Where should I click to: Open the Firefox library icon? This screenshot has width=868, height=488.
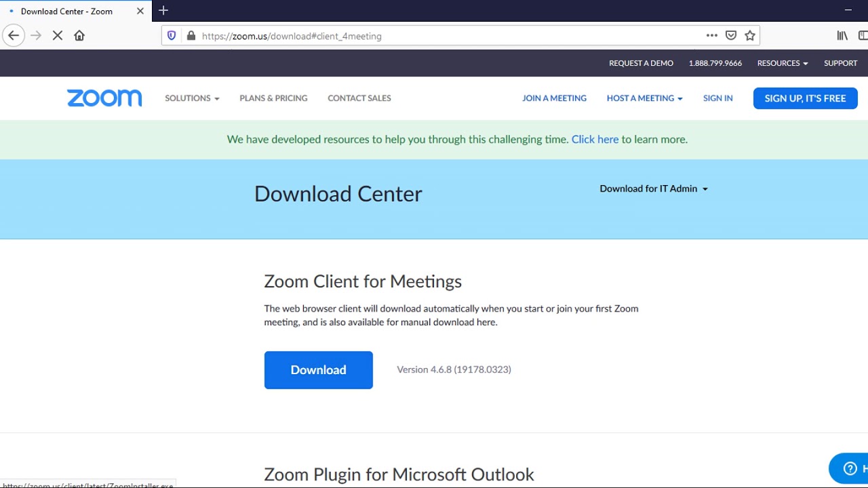842,36
